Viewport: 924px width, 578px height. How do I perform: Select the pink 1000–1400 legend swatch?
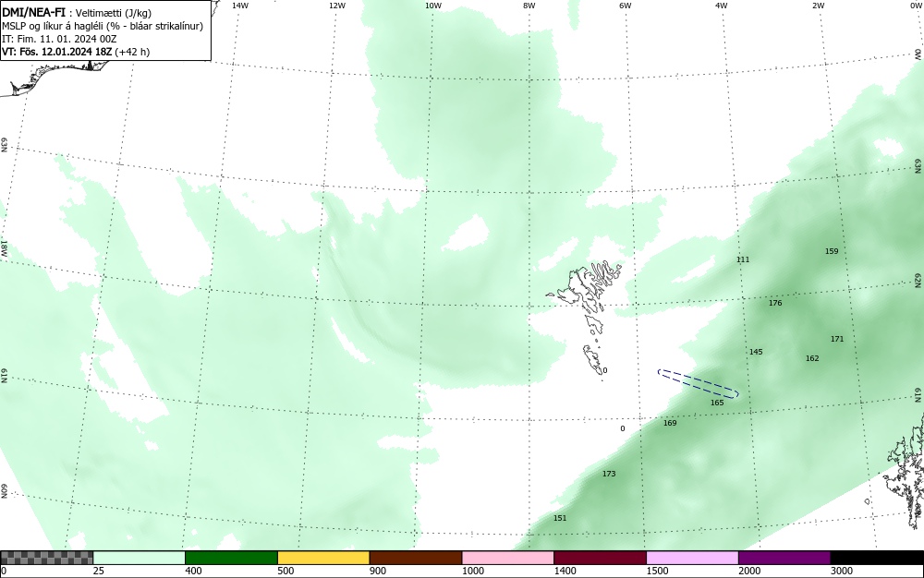[508, 558]
